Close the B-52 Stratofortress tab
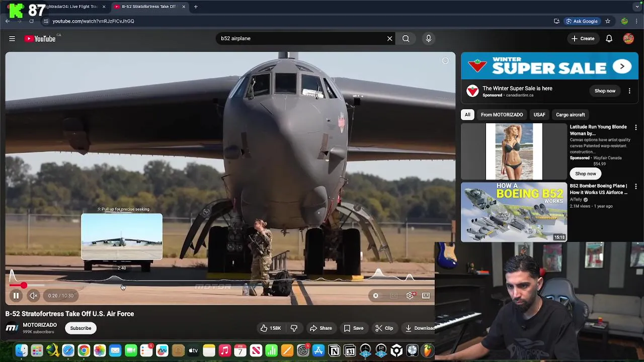This screenshot has width=644, height=362. (x=184, y=7)
